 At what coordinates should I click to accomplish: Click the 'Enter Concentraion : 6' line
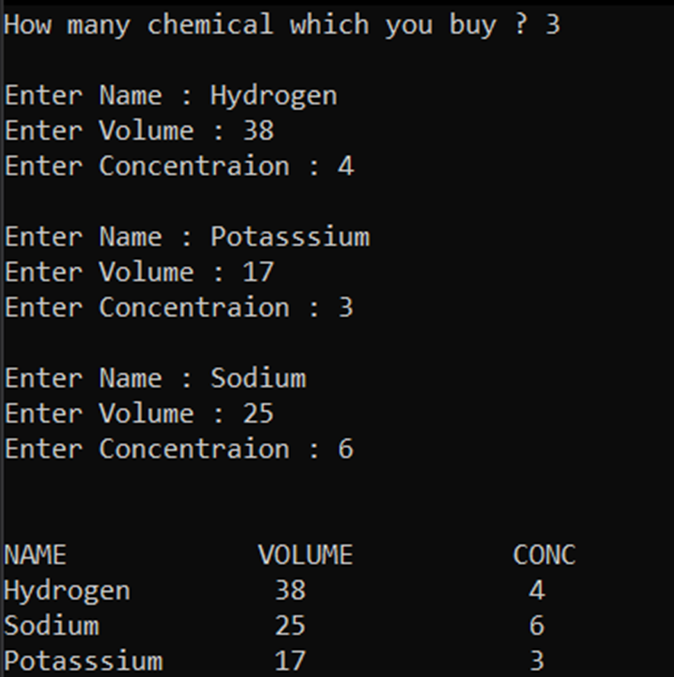(179, 449)
